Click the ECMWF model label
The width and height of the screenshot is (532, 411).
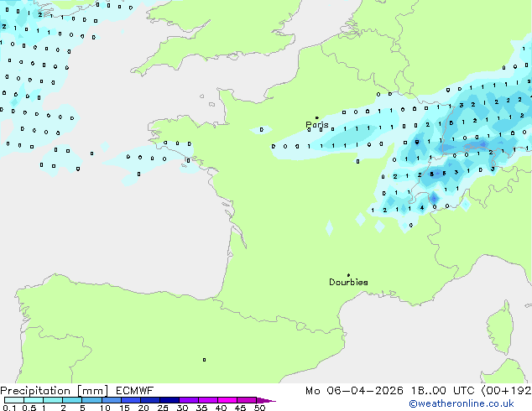tap(135, 391)
